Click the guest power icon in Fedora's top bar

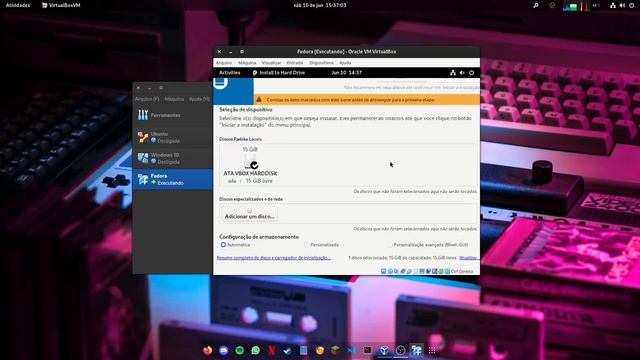[x=471, y=73]
